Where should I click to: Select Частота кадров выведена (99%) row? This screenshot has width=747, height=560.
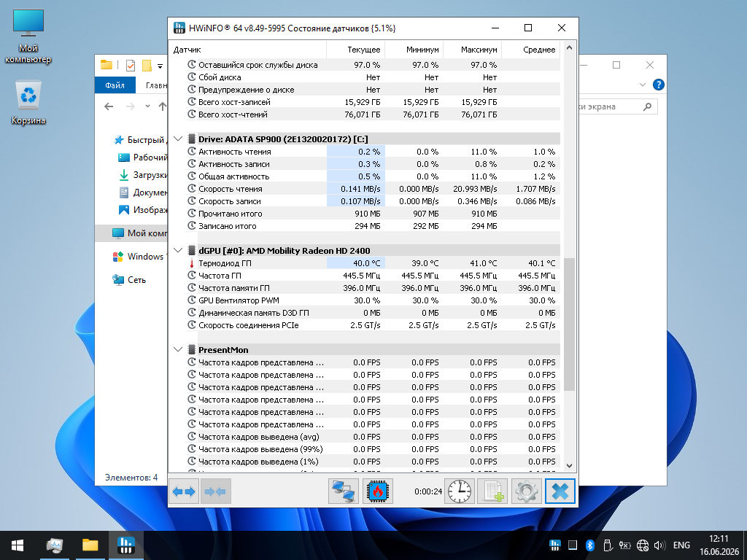pos(373,449)
